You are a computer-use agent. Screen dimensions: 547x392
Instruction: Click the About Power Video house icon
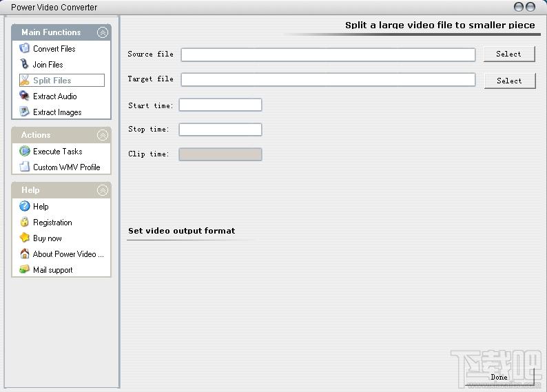click(x=24, y=254)
